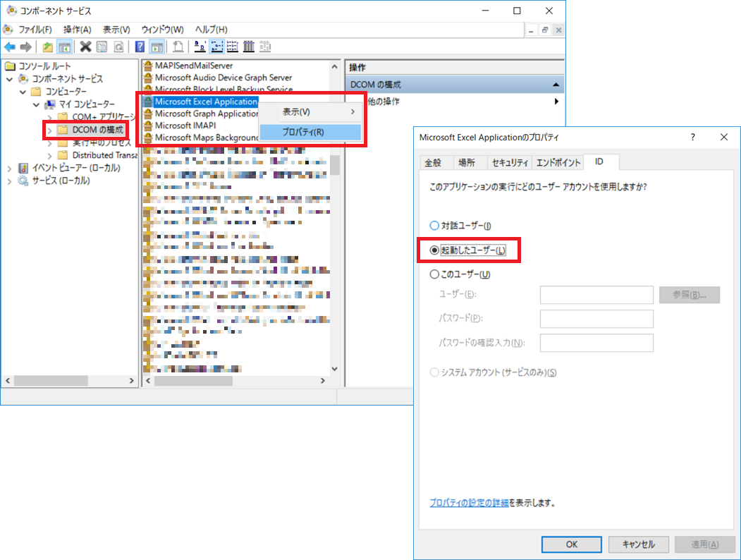Click the Status view toolbar icon
This screenshot has width=741, height=560.
265,47
